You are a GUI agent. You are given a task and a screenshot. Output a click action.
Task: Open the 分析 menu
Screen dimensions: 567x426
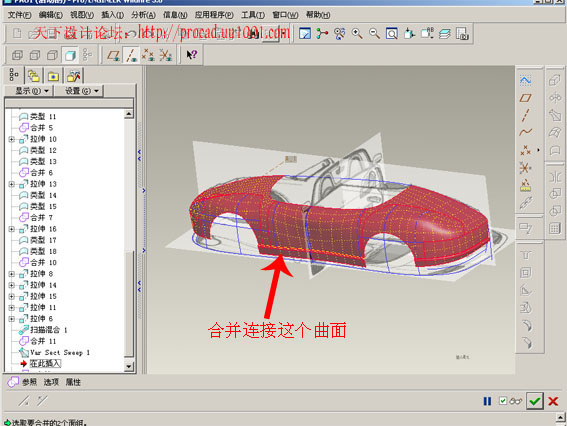pos(144,15)
